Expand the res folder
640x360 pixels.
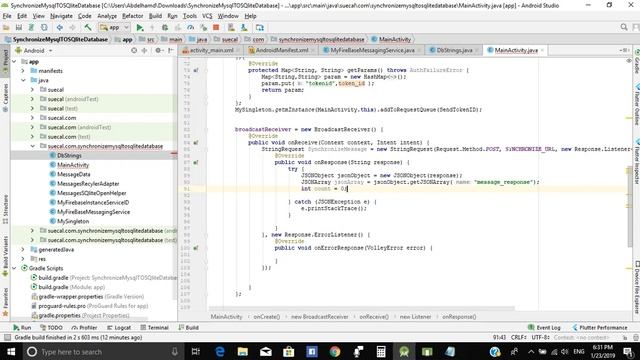23,259
